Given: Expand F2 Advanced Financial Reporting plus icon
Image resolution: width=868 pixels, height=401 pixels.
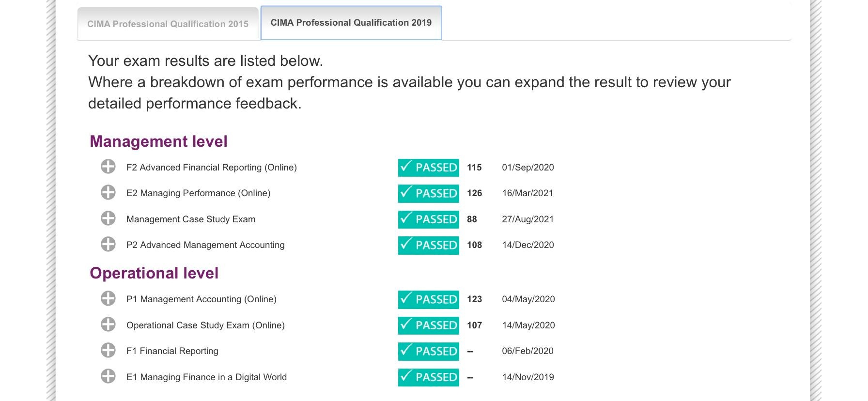Looking at the screenshot, I should 108,167.
